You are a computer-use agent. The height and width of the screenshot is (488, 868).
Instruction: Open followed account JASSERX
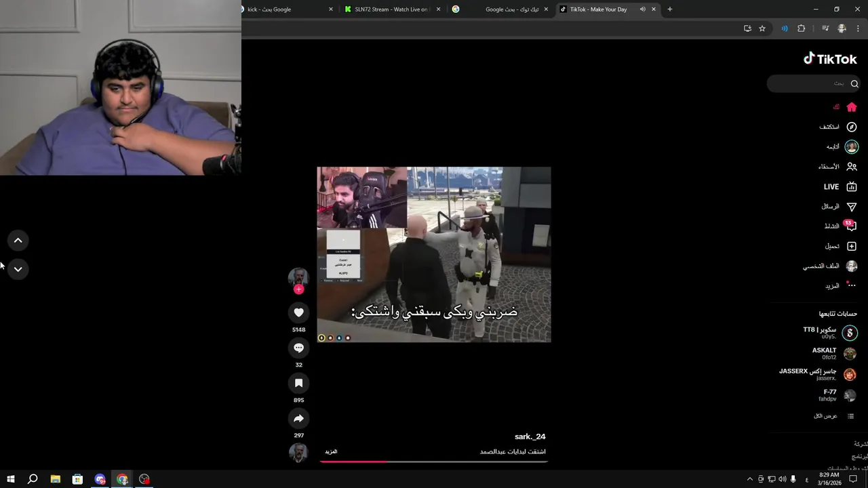pyautogui.click(x=817, y=374)
